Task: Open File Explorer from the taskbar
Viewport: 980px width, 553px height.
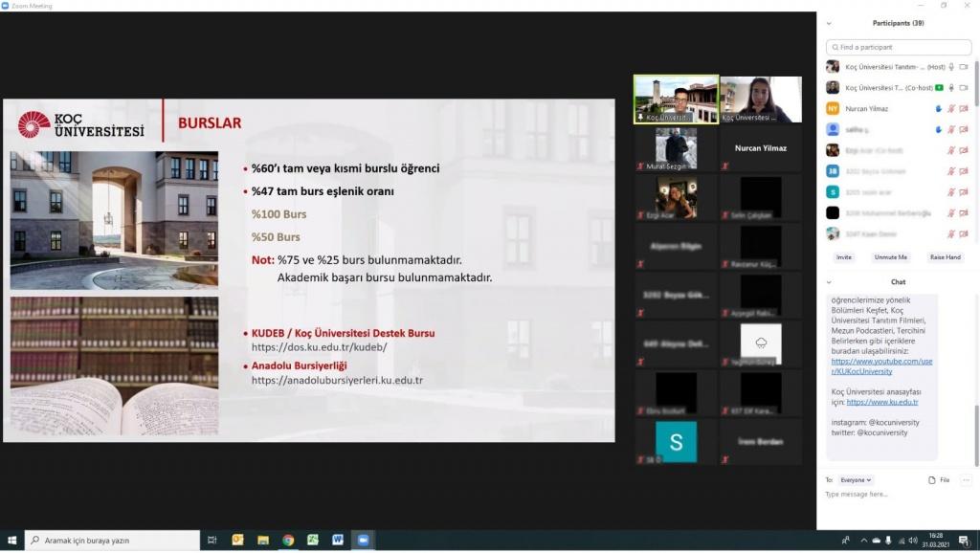Action: (263, 540)
